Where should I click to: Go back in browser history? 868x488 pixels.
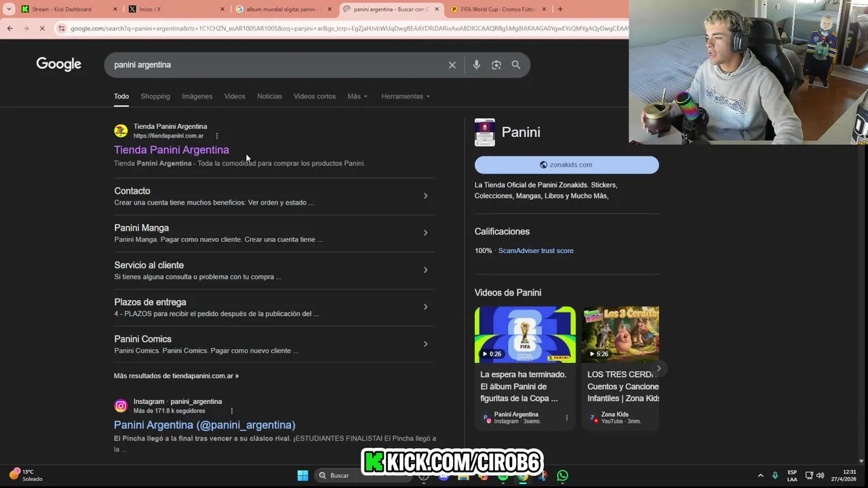pos(9,28)
